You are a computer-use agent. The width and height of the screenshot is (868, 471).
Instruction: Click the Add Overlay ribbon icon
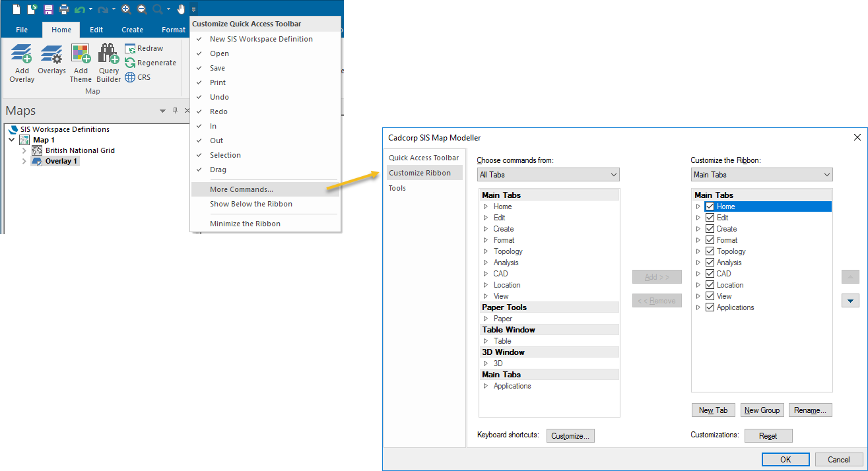point(22,54)
